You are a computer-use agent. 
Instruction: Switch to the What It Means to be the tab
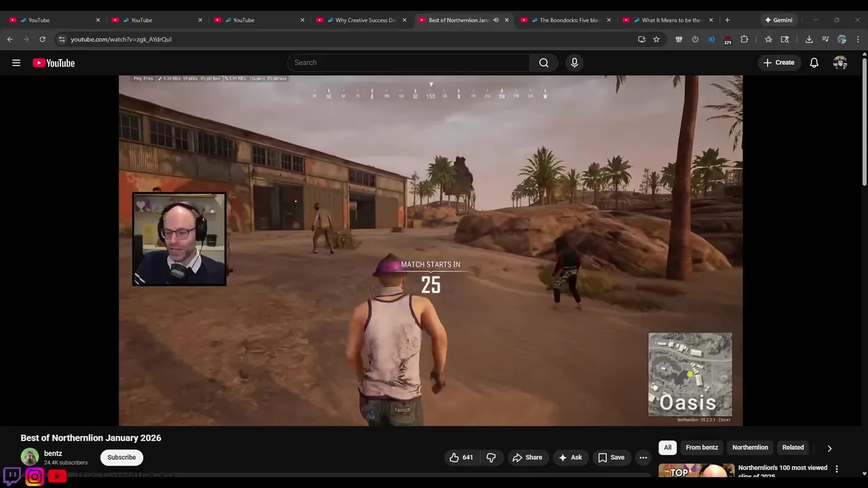[x=668, y=20]
